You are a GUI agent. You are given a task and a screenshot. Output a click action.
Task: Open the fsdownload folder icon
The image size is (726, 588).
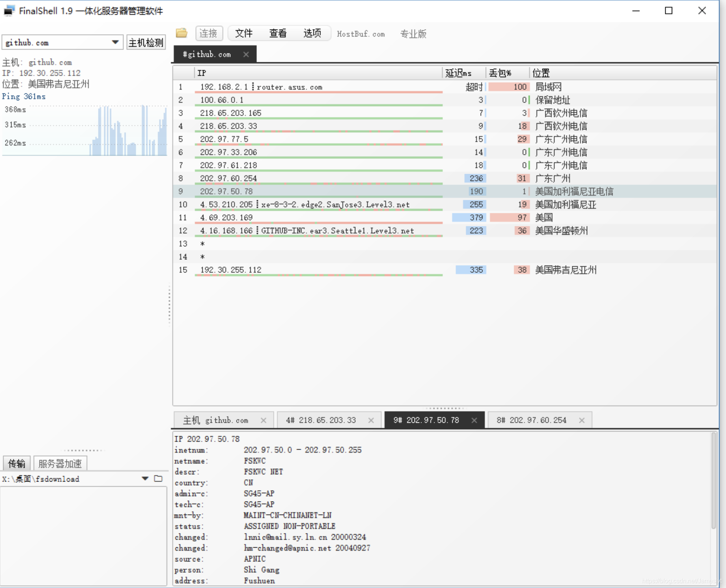pyautogui.click(x=158, y=479)
